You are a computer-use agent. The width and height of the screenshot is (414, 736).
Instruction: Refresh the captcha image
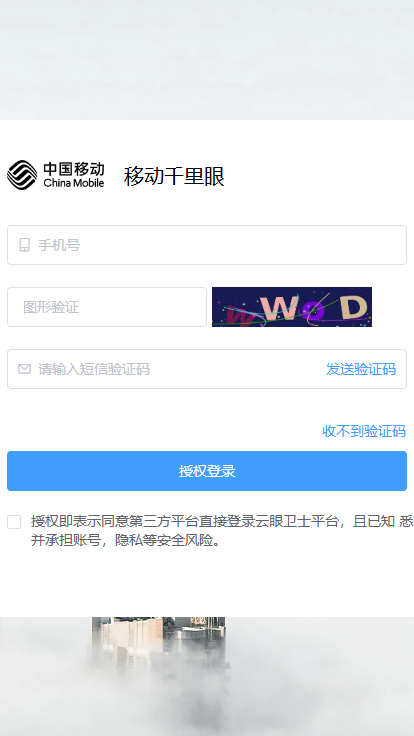pos(292,307)
